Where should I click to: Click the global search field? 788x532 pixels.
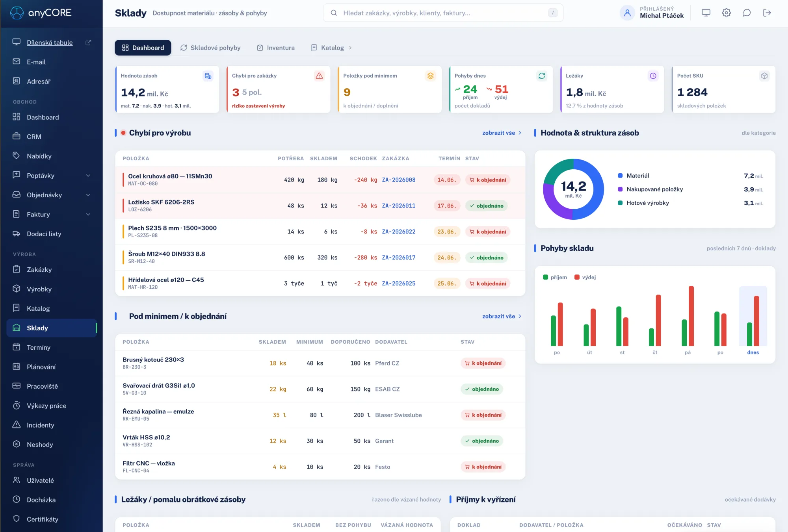pos(443,13)
